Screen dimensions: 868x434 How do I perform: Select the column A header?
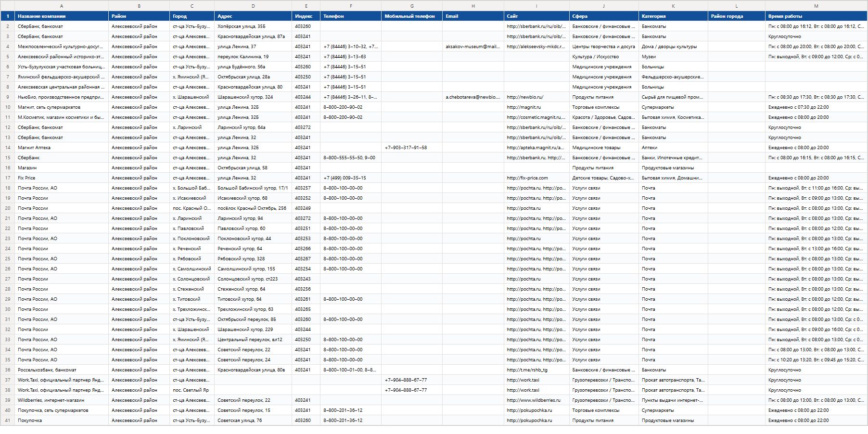tap(62, 6)
